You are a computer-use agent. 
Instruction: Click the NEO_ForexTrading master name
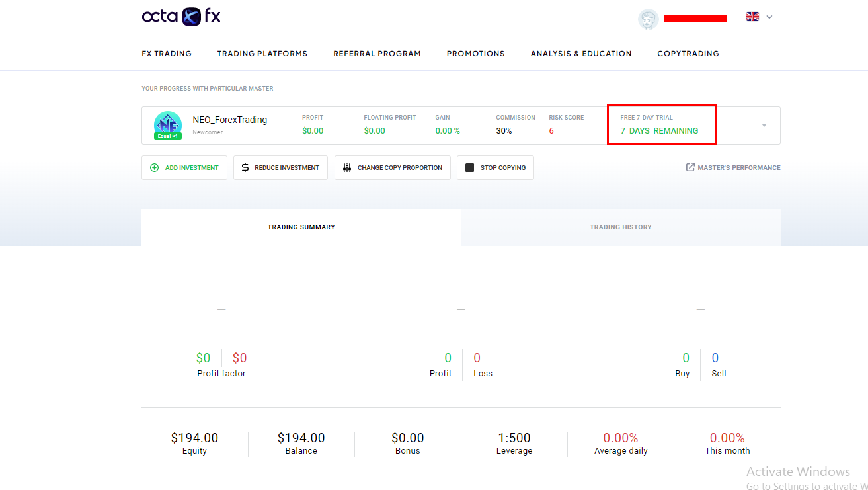(x=229, y=120)
